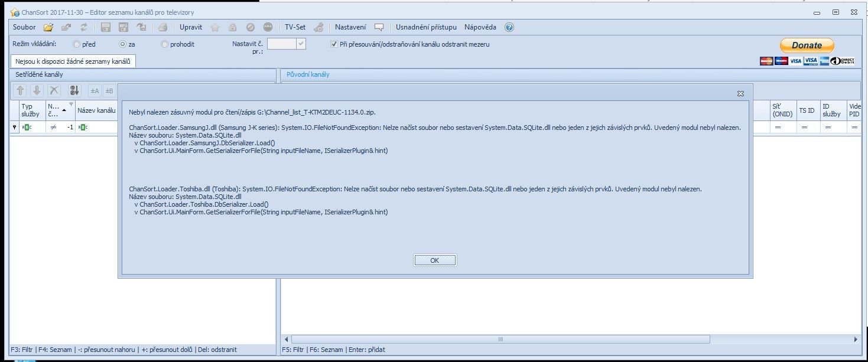
Task: Click the lock channel padlock icon
Action: coord(233,27)
